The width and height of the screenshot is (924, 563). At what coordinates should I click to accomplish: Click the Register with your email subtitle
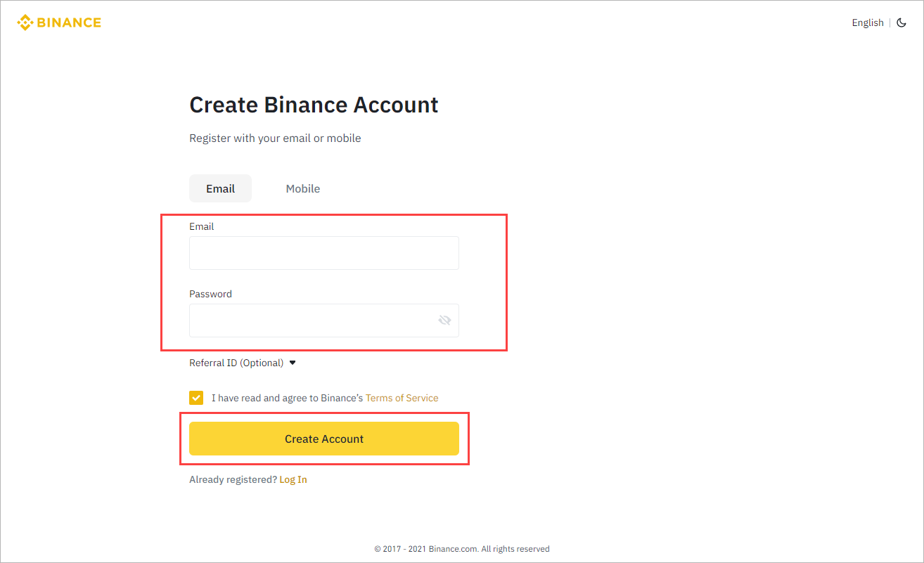tap(275, 138)
